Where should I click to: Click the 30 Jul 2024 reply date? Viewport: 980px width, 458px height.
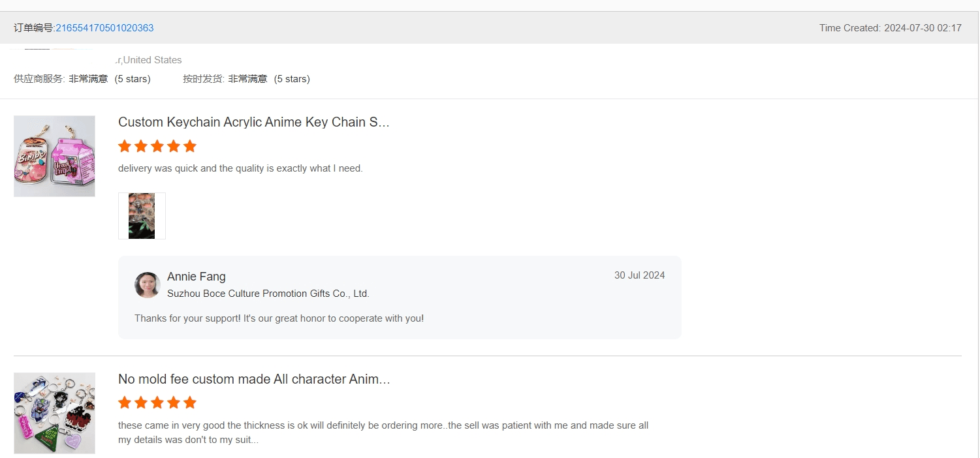point(639,275)
